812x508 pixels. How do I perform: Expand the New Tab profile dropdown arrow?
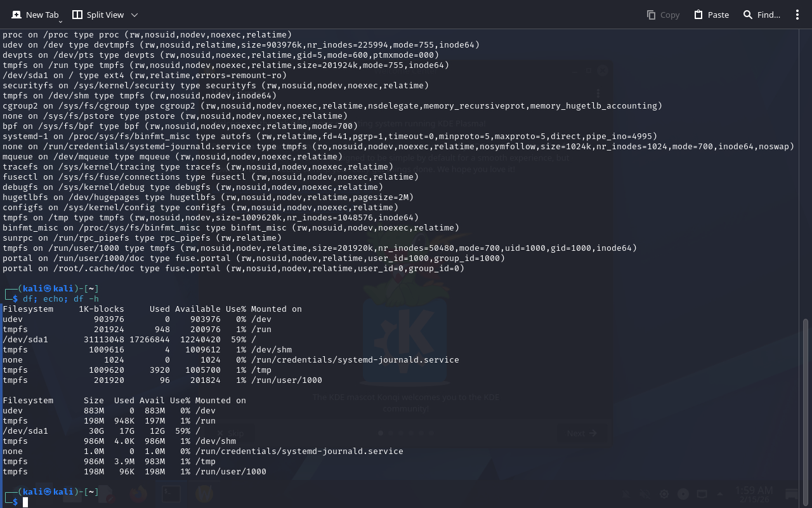[60, 21]
